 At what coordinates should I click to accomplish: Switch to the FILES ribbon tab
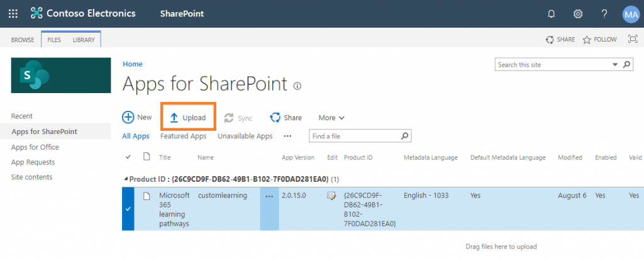click(54, 40)
